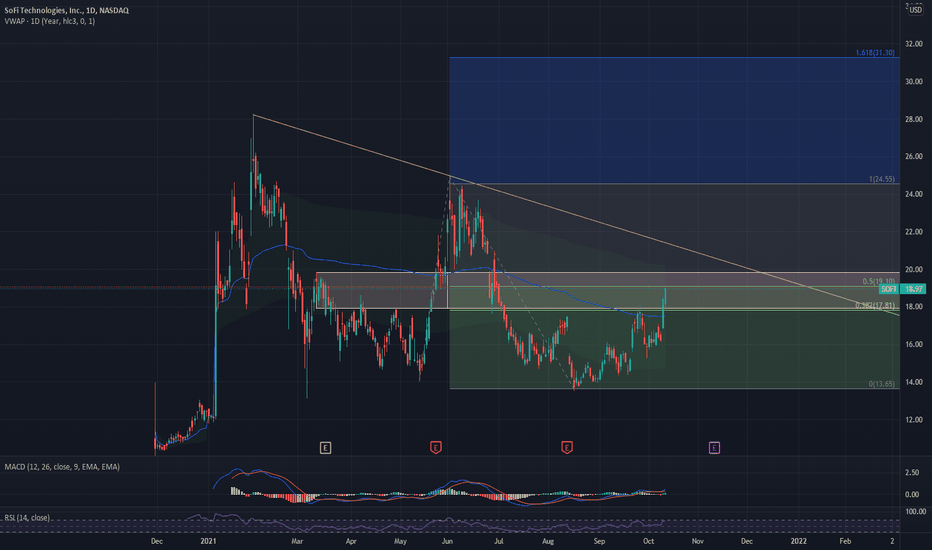Click 22.00 on the price axis
The height and width of the screenshot is (550, 932).
pyautogui.click(x=914, y=231)
